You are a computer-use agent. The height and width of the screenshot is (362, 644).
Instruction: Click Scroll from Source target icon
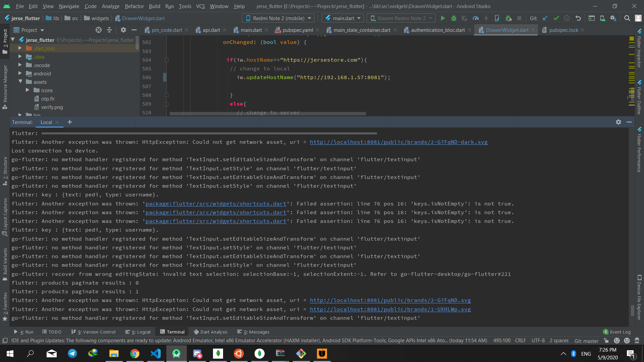(99, 30)
